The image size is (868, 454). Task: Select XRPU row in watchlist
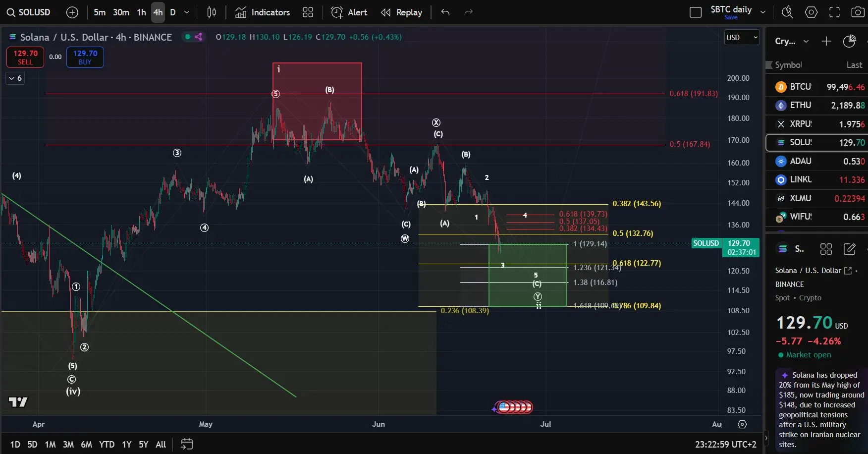pyautogui.click(x=817, y=124)
